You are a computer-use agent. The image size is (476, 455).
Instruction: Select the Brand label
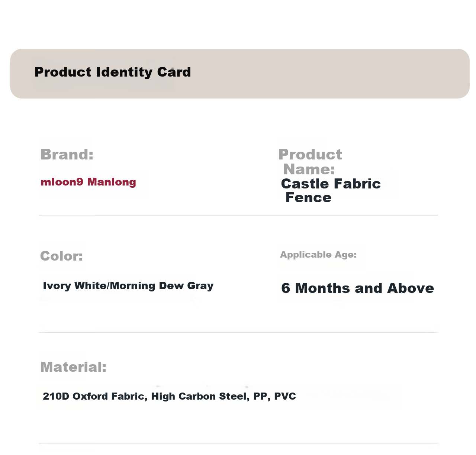tap(67, 154)
